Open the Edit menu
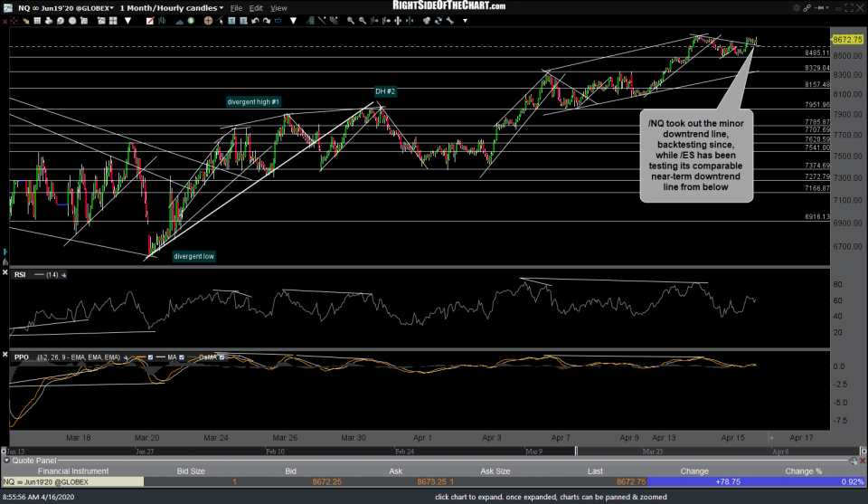Viewport: 868px width, 504px height. coord(256,8)
